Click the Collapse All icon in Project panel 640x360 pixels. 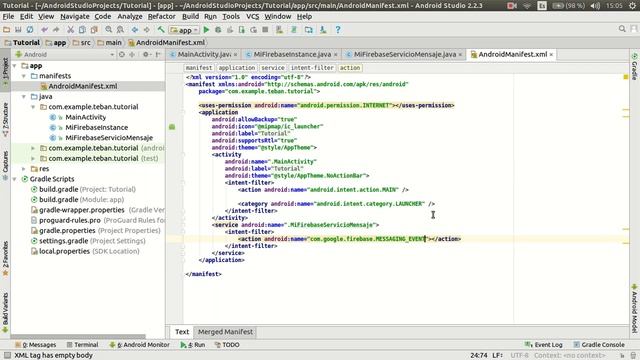click(132, 54)
